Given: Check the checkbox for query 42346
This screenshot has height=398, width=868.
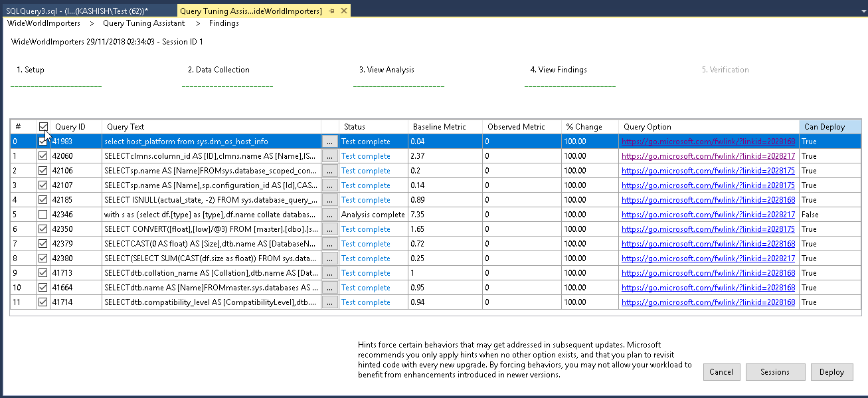Looking at the screenshot, I should 44,215.
